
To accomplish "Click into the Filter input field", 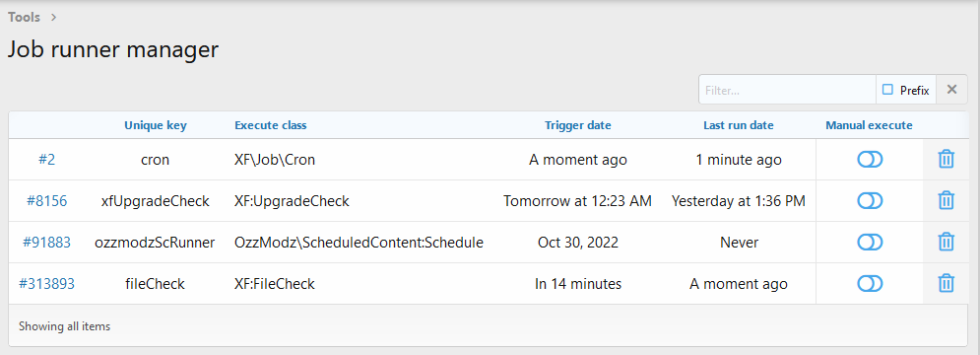I will 787,90.
